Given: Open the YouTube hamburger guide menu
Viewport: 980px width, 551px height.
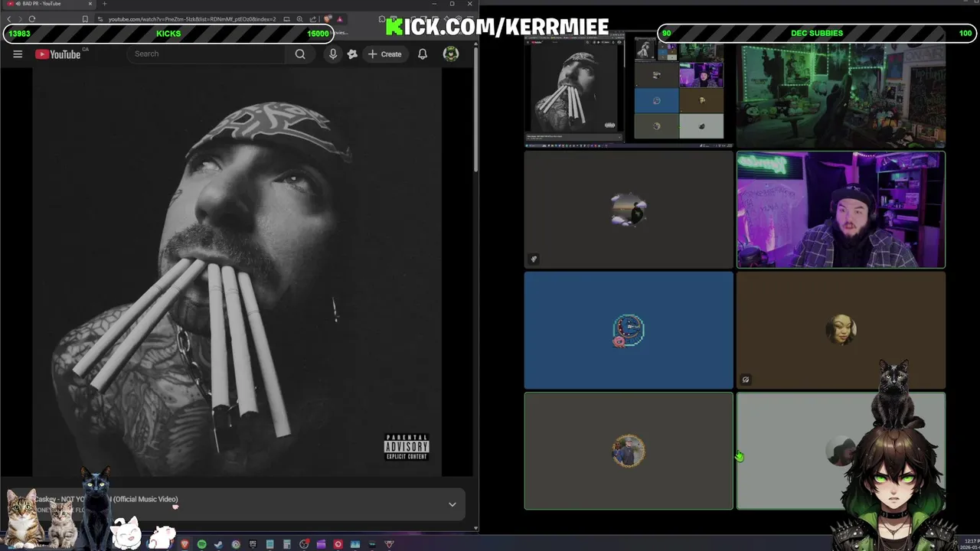Looking at the screenshot, I should [x=18, y=54].
